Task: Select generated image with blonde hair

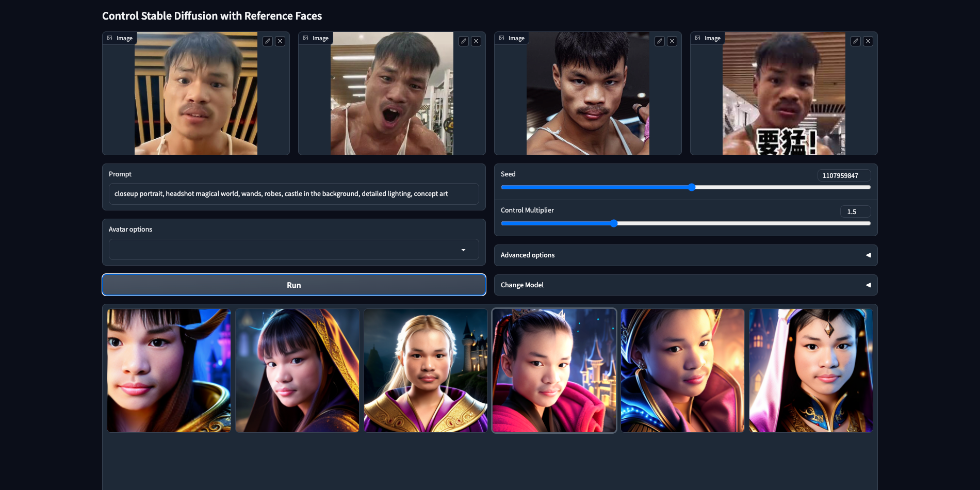Action: (x=426, y=371)
